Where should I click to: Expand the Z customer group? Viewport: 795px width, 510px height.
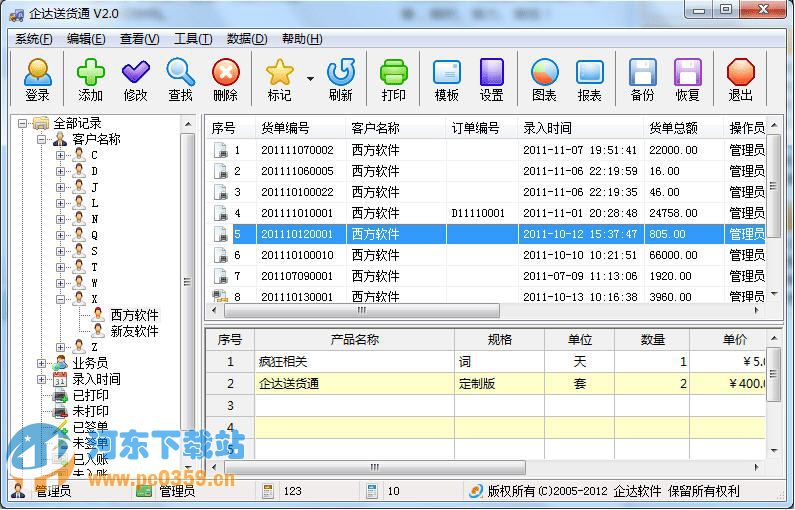[60, 347]
